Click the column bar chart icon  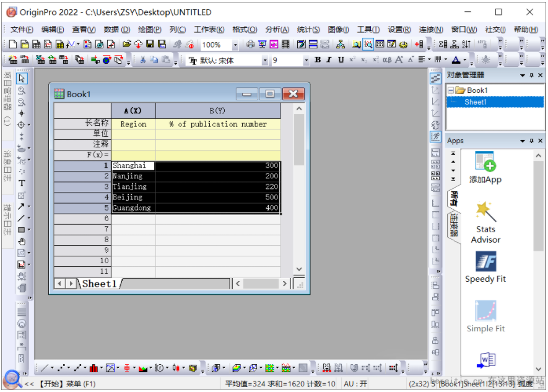tap(94, 368)
